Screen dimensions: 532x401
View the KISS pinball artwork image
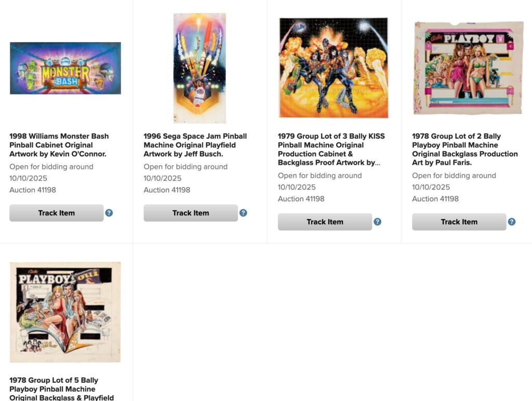tap(334, 68)
